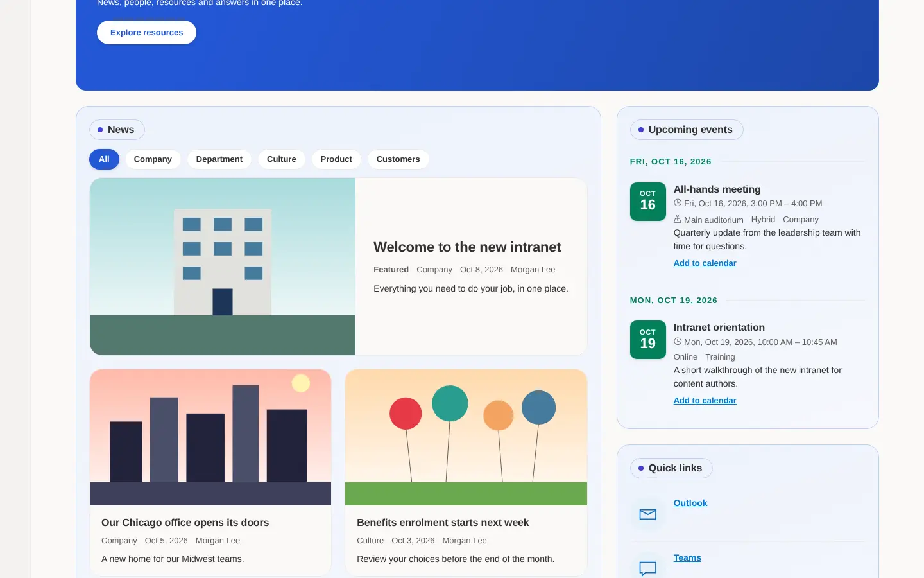Open the Teams quick link
Viewport: 924px width, 578px height.
[687, 558]
